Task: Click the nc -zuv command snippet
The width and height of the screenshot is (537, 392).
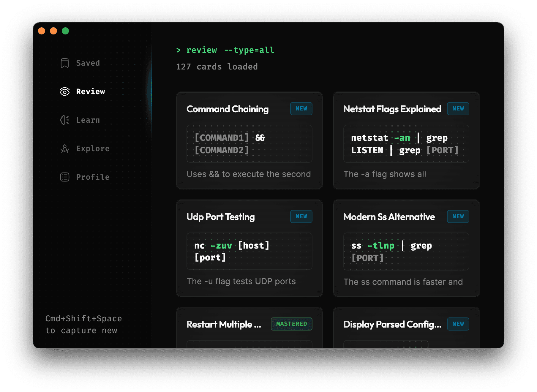Action: [249, 252]
